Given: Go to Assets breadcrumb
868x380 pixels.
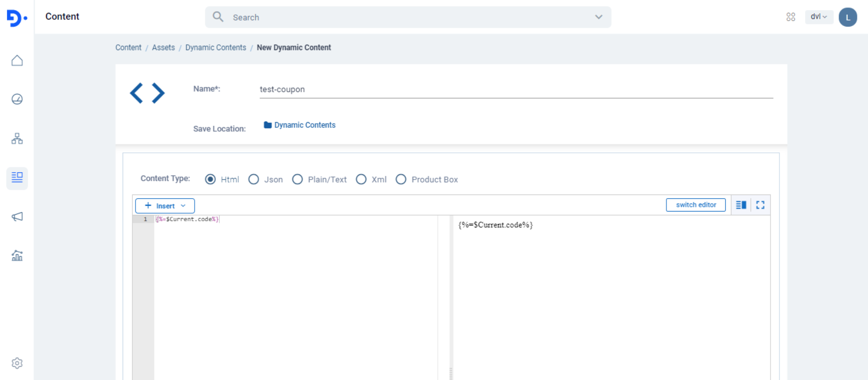Looking at the screenshot, I should pyautogui.click(x=163, y=47).
